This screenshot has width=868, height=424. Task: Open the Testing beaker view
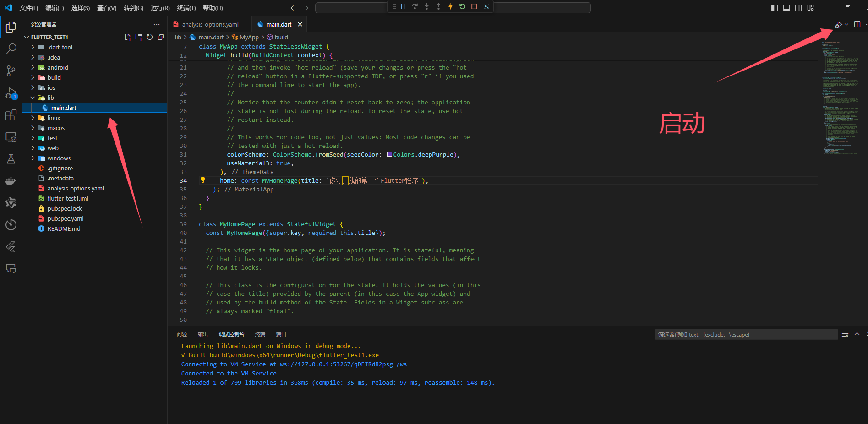point(11,159)
